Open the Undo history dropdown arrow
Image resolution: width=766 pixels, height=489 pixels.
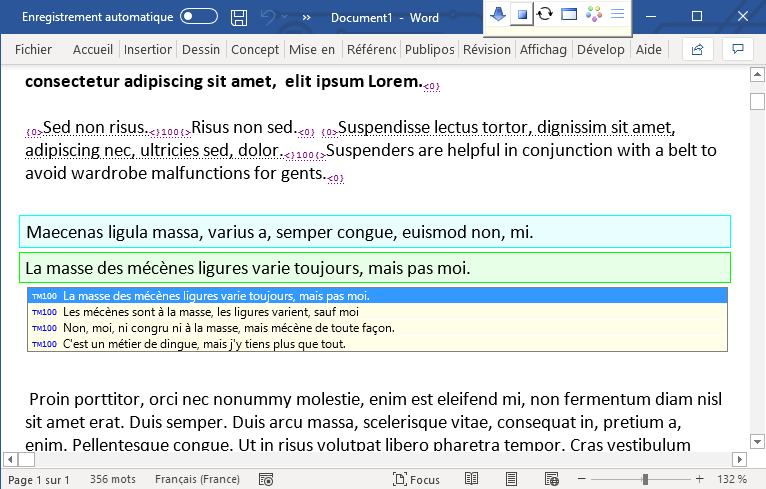point(284,18)
